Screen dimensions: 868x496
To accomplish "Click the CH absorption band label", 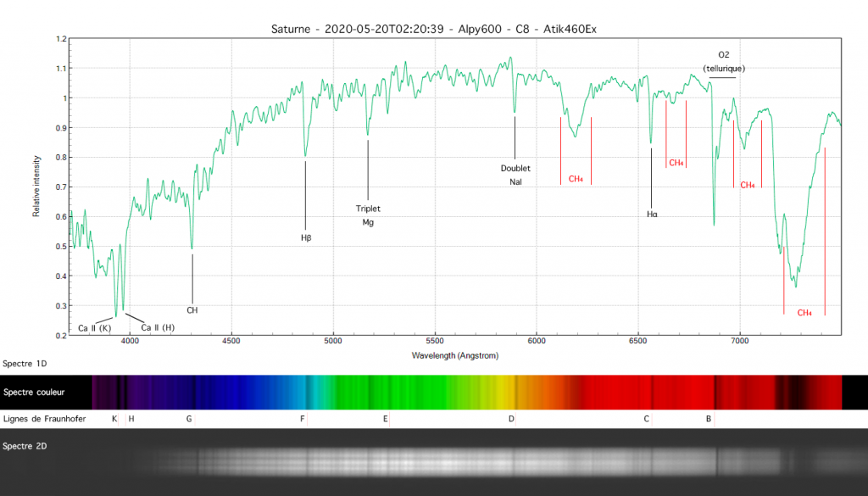I will coord(192,309).
